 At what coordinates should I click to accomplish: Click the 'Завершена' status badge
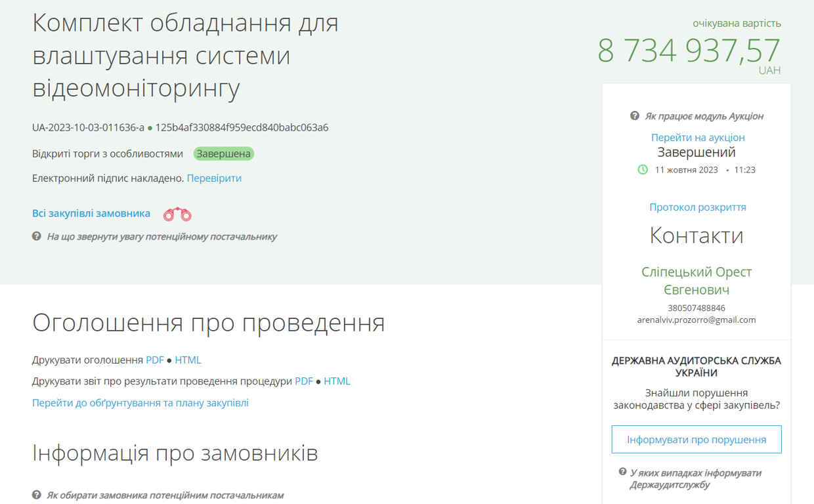point(224,154)
